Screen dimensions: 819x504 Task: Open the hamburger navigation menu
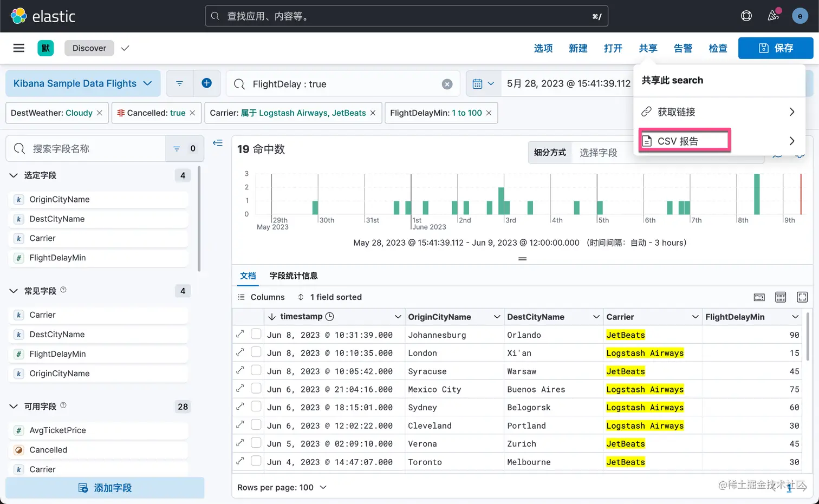point(19,48)
